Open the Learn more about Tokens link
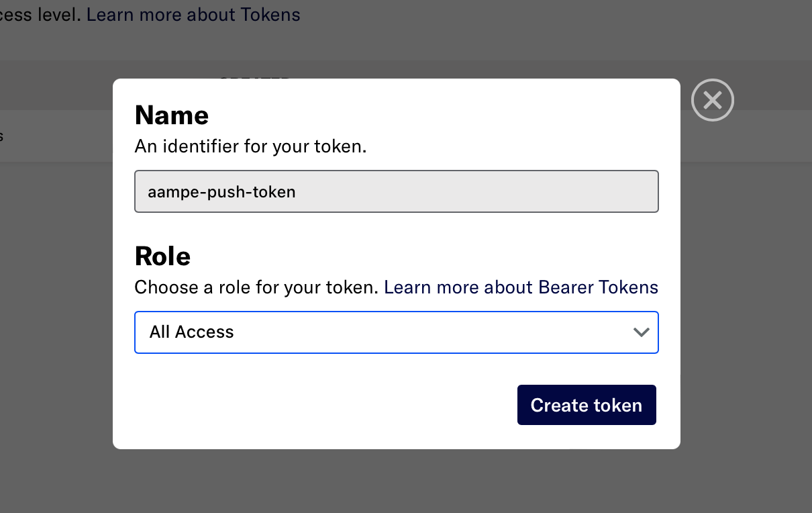The height and width of the screenshot is (513, 812). [x=193, y=14]
